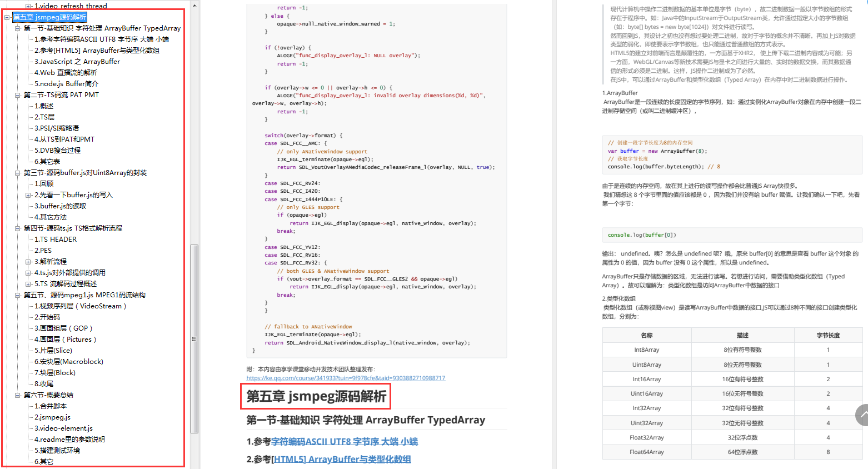This screenshot has height=469, width=868.
Task: Open 6.宏块层(Macroblock) outline item
Action: pyautogui.click(x=69, y=362)
